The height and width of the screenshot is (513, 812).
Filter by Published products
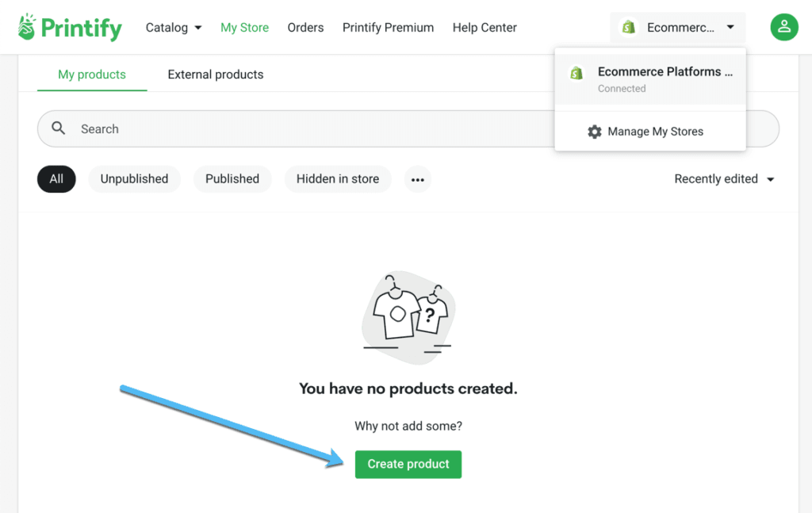(232, 179)
